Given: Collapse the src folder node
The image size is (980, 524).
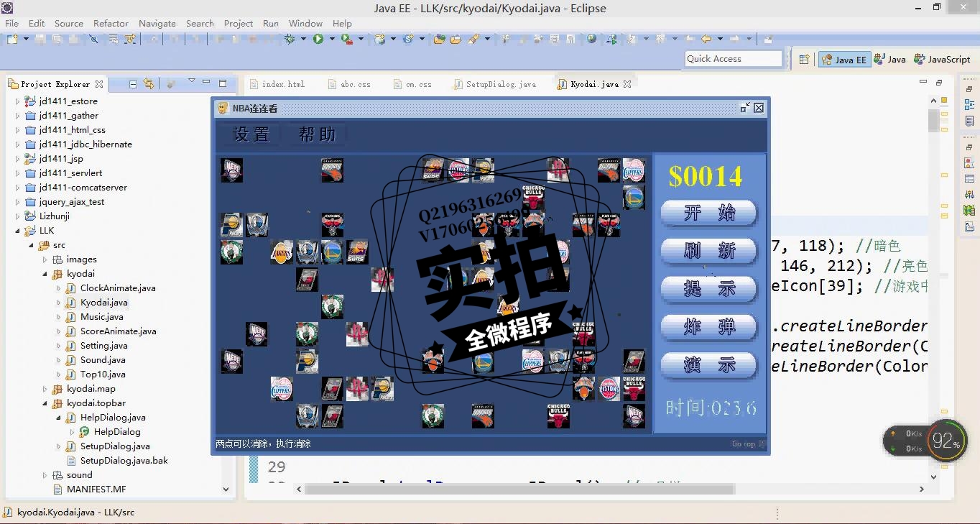Looking at the screenshot, I should tap(31, 245).
